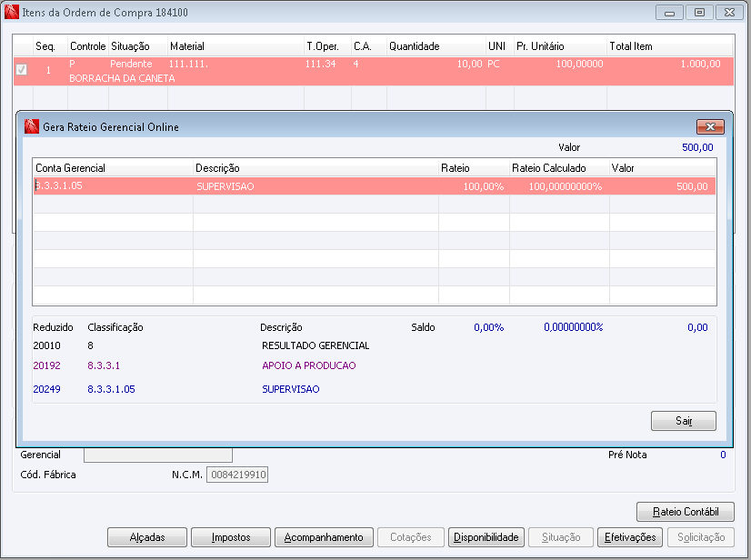
Task: Click the Rateio 100,00% cell
Action: point(474,185)
